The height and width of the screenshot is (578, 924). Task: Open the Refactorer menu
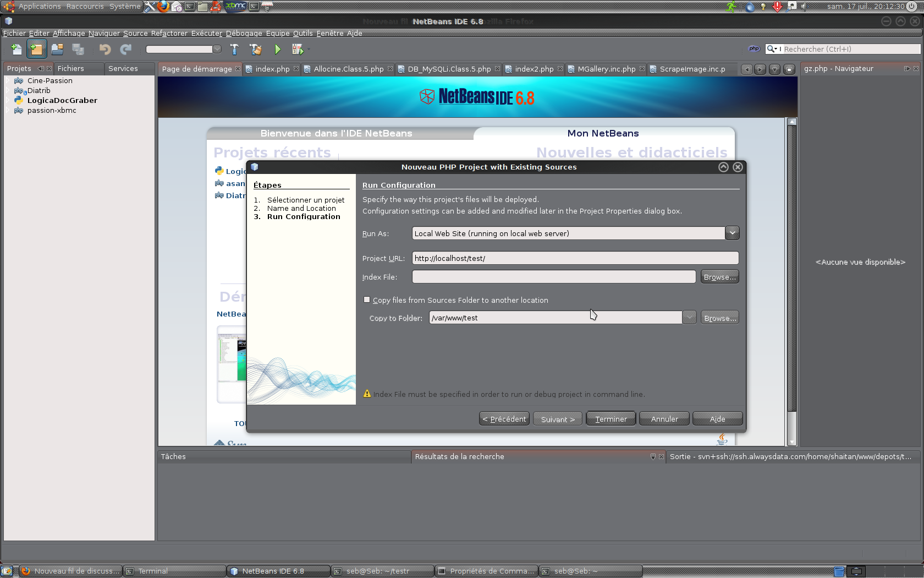169,33
